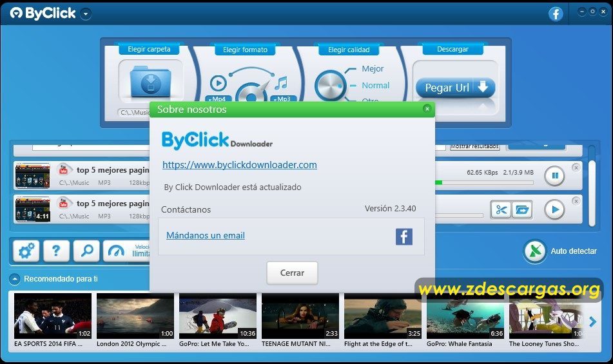This screenshot has height=364, width=613.
Task: Open EA SPORTS 2014 FIFA thumbnail
Action: (x=53, y=316)
